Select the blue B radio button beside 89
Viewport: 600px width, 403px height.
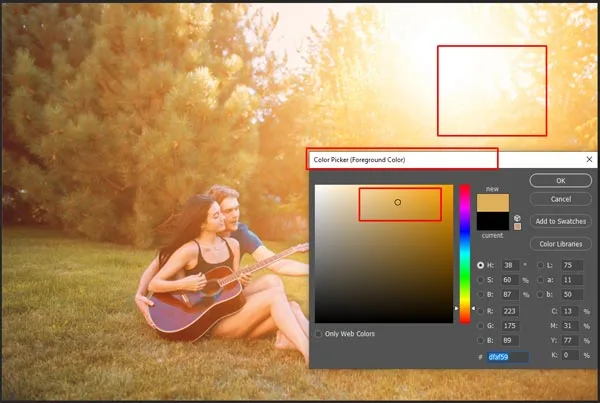coord(481,341)
